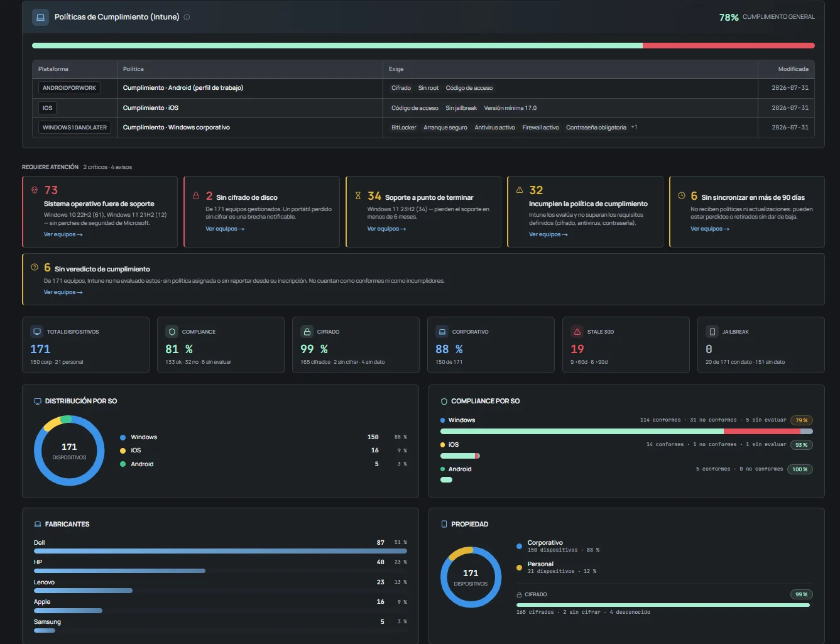Click the Dell manufacturer bar
Image resolution: width=840 pixels, height=644 pixels.
[x=221, y=551]
